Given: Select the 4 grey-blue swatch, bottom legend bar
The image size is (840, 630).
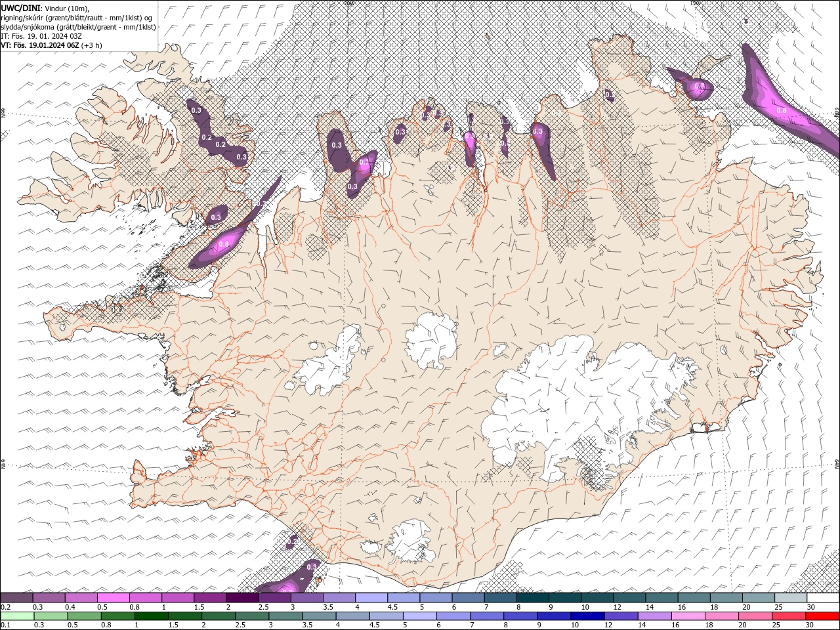Looking at the screenshot, I should click(352, 616).
